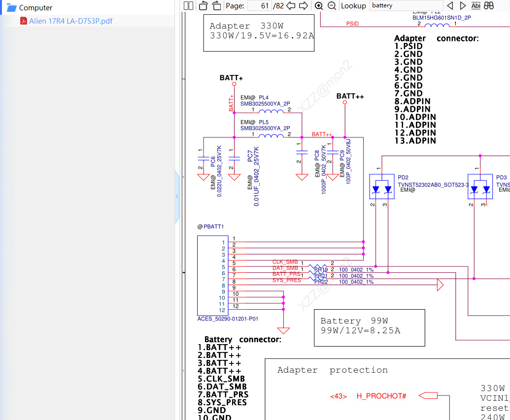Toggle the two-page layout view icon
510x420 pixels.
(x=188, y=5)
